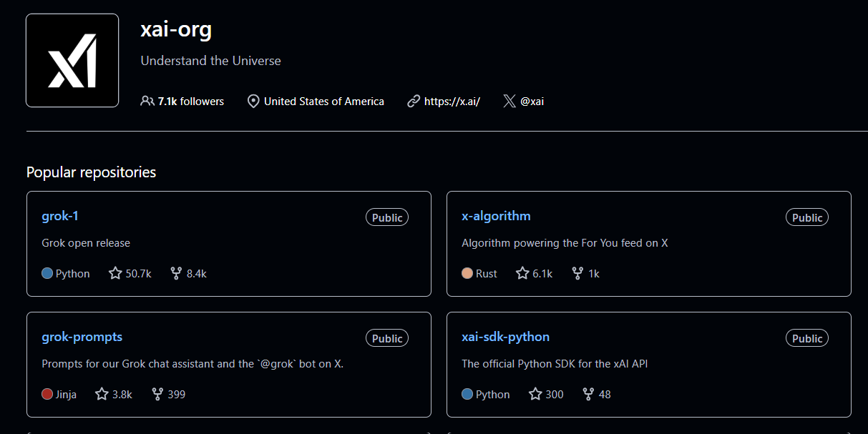This screenshot has width=868, height=434.
Task: Click the 48 forks on xai-sdk-python
Action: pos(597,394)
